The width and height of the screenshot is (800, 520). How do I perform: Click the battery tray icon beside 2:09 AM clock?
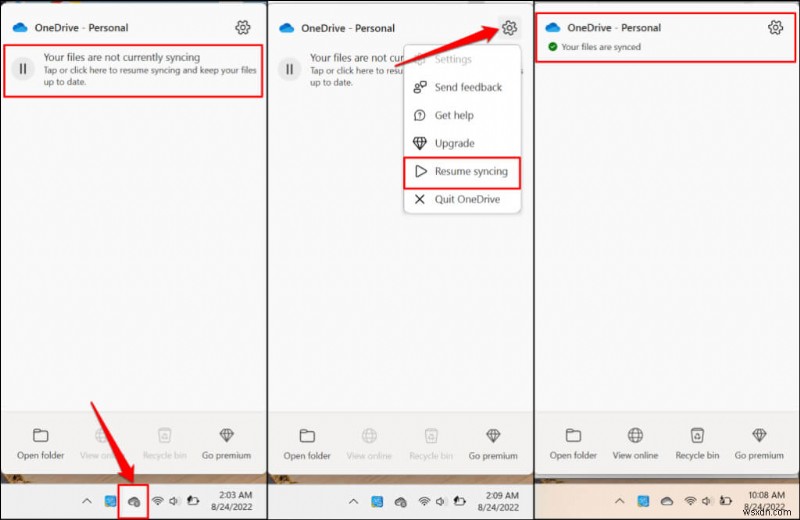click(x=459, y=501)
